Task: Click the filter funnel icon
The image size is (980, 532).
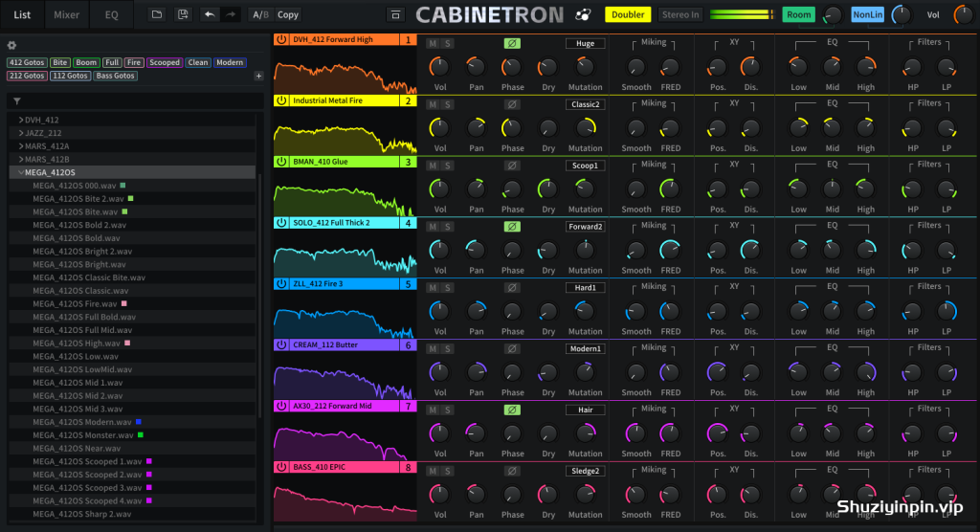Action: tap(17, 101)
